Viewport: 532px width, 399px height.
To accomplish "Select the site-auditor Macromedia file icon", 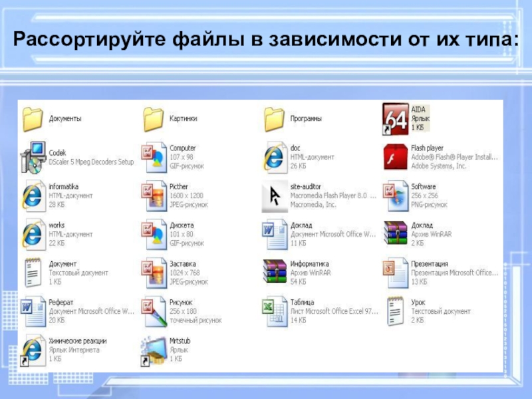I will click(275, 196).
